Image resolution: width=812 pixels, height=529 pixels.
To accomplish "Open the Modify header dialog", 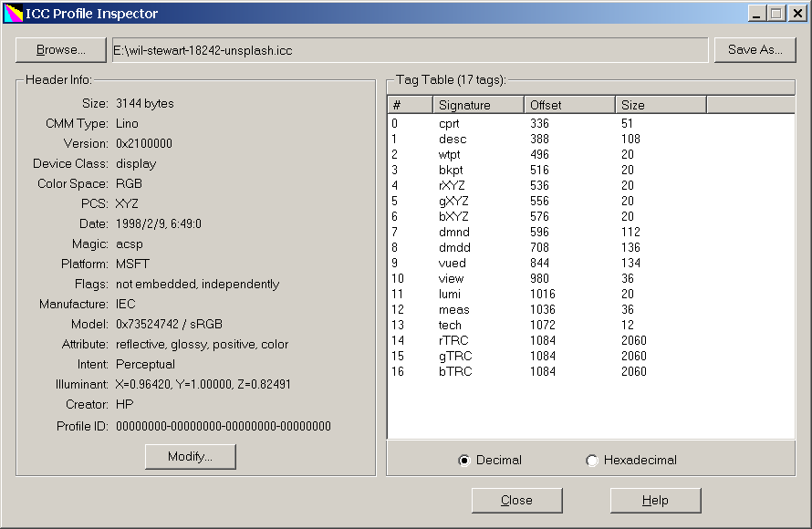I will tap(190, 457).
